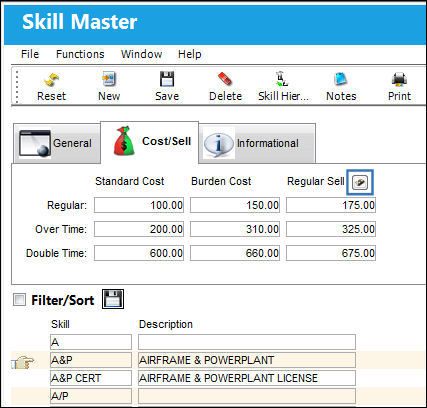Enable the Filter/Sort checkbox
This screenshot has height=408, width=427.
(x=19, y=299)
